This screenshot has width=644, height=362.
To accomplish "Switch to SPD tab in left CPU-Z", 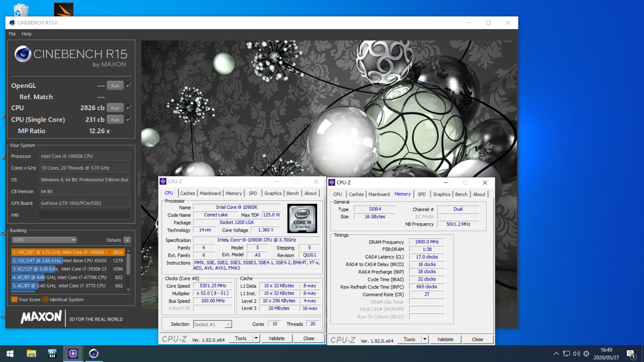I will point(253,193).
